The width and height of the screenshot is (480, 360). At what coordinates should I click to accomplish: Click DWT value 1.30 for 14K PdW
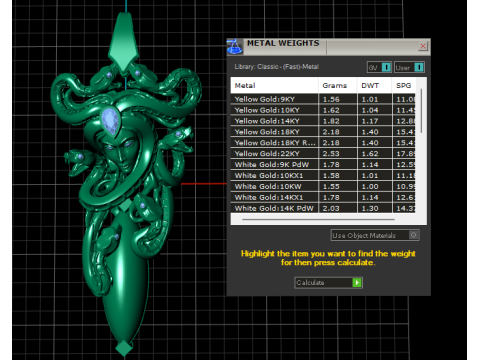pos(370,208)
